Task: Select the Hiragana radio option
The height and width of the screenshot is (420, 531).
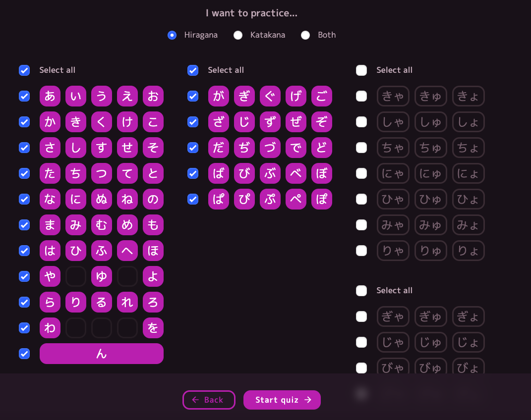Action: click(x=172, y=35)
